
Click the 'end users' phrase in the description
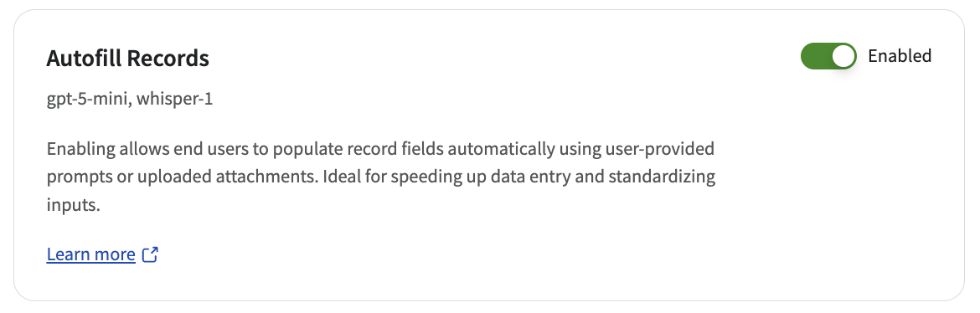[215, 149]
